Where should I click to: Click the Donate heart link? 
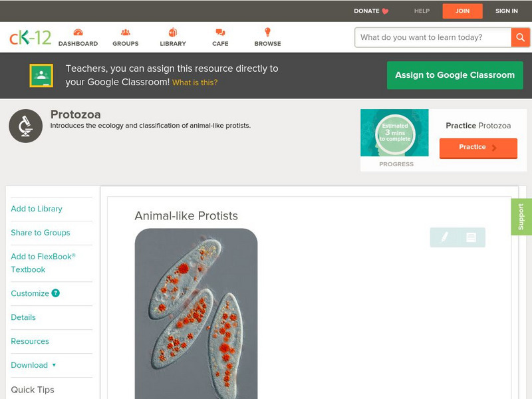pos(371,11)
